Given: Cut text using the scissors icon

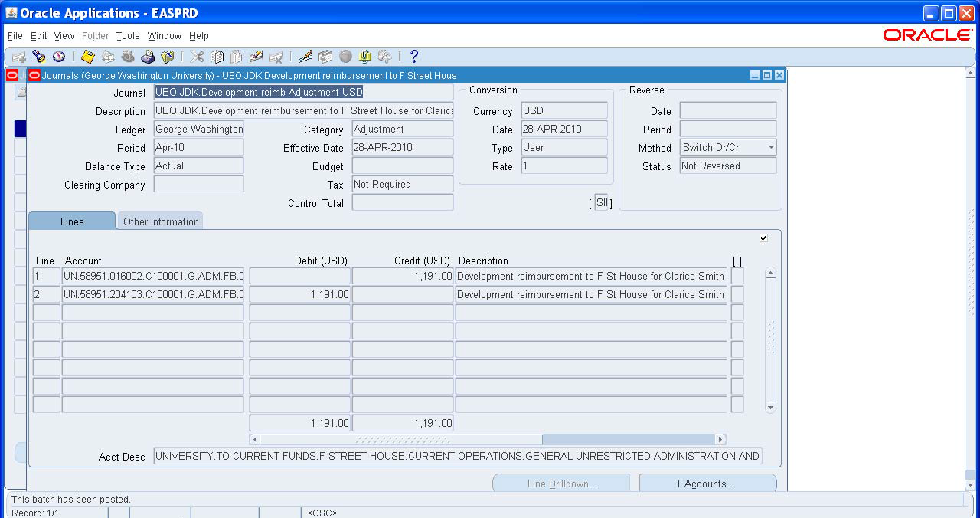Looking at the screenshot, I should (x=196, y=56).
